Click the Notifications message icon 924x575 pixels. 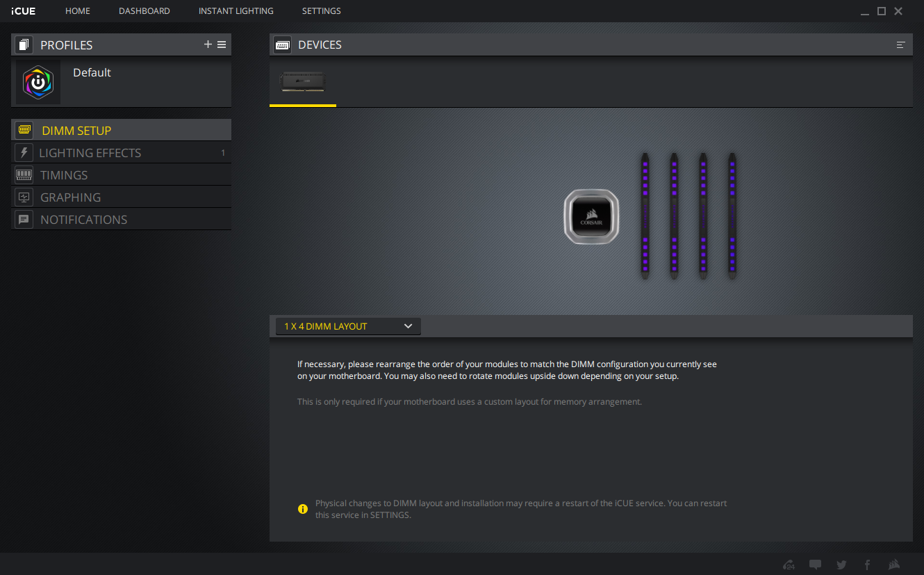tap(24, 219)
